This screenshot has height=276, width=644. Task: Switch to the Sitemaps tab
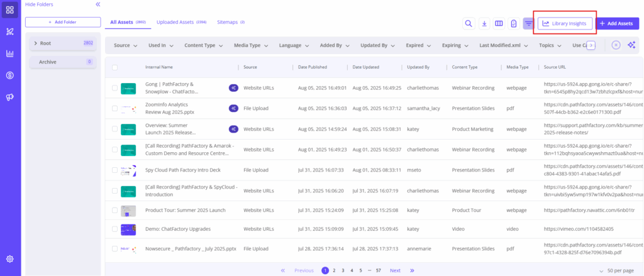click(x=231, y=22)
